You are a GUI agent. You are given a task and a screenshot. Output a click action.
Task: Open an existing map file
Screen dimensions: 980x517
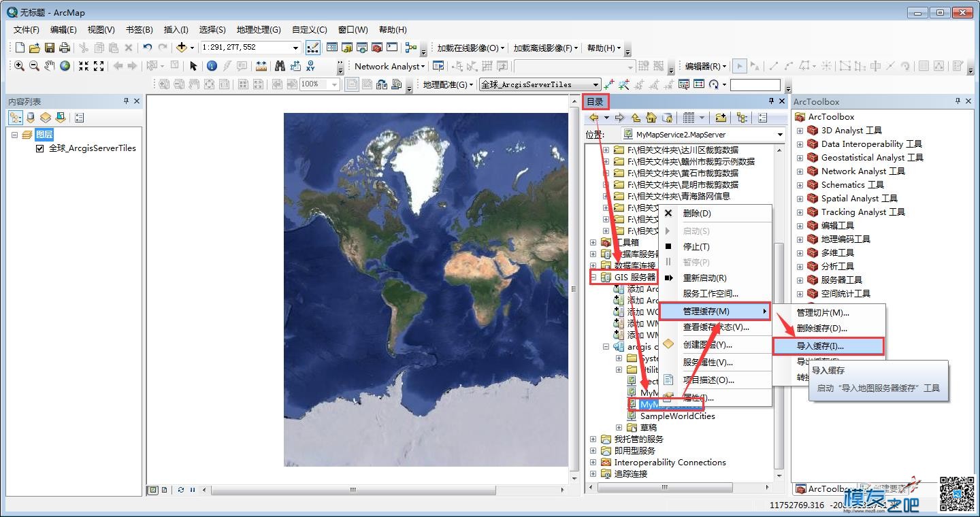pos(35,48)
